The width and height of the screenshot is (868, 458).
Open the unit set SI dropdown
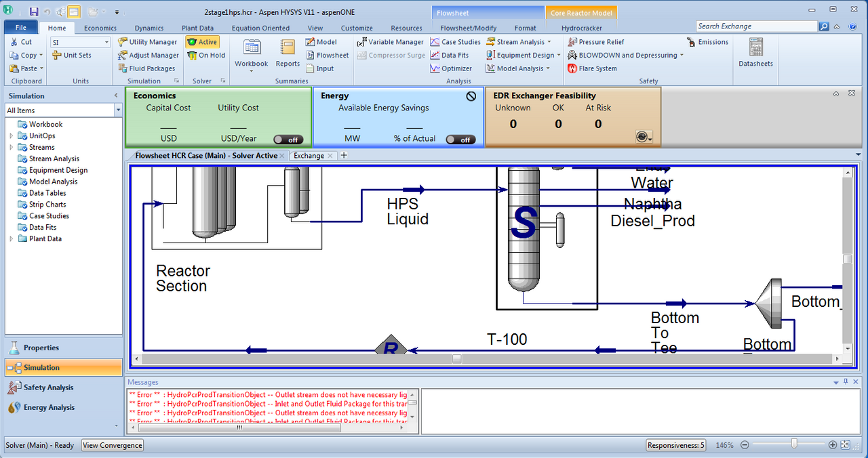coord(106,42)
